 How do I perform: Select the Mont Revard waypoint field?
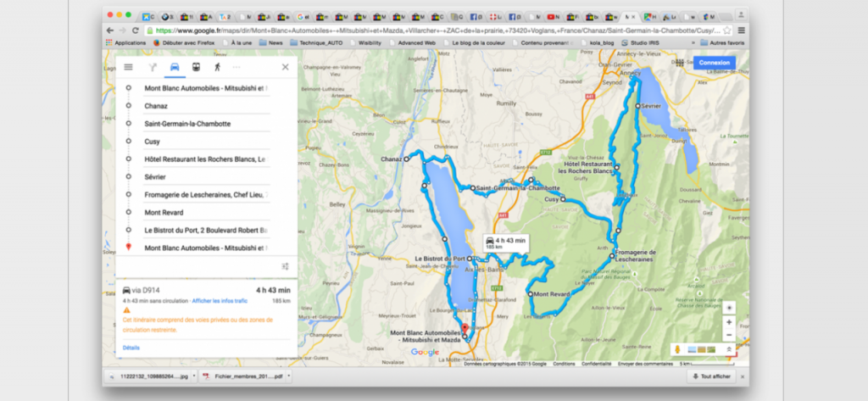207,212
